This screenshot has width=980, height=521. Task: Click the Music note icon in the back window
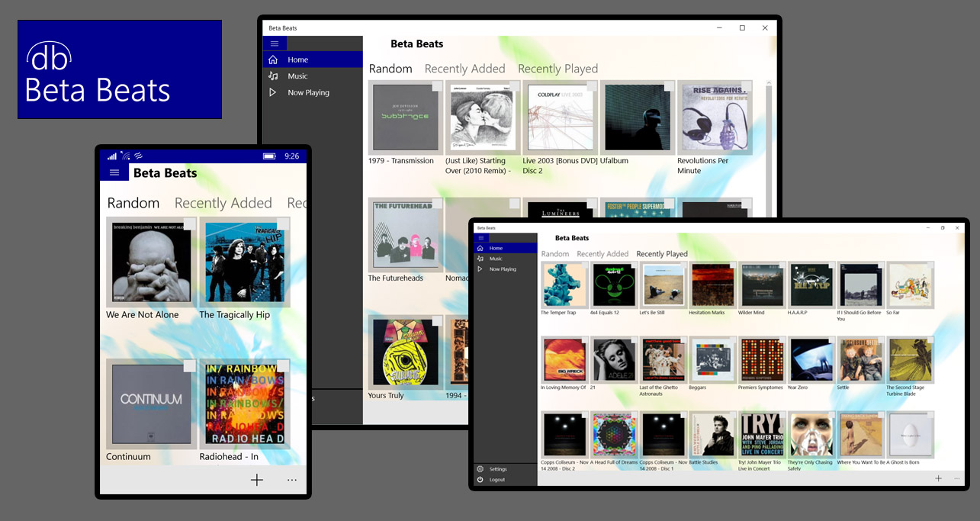(x=273, y=76)
